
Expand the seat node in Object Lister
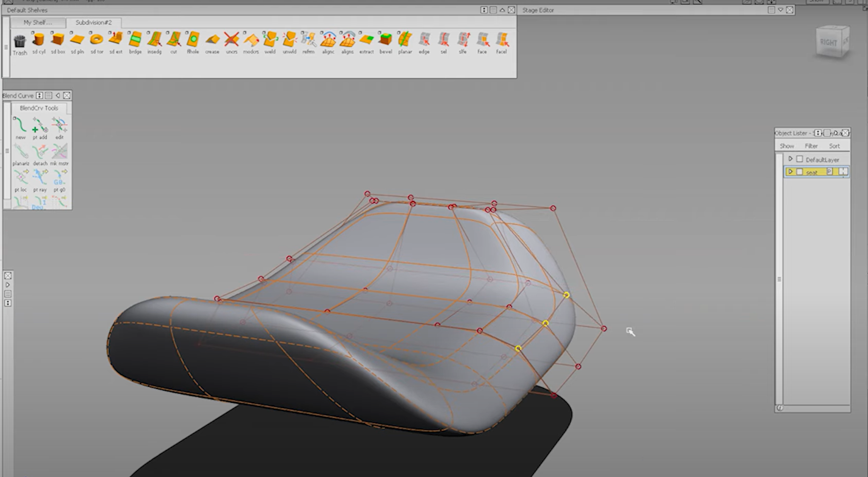(x=791, y=172)
